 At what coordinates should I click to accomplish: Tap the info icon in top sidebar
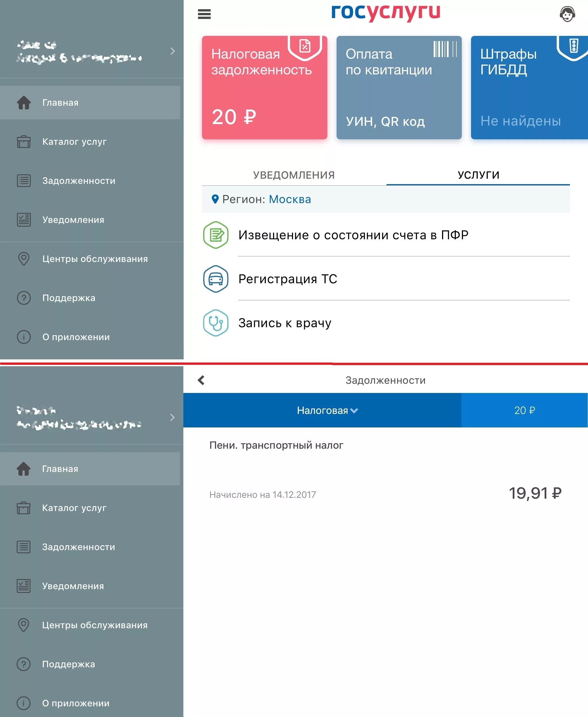pos(24,337)
